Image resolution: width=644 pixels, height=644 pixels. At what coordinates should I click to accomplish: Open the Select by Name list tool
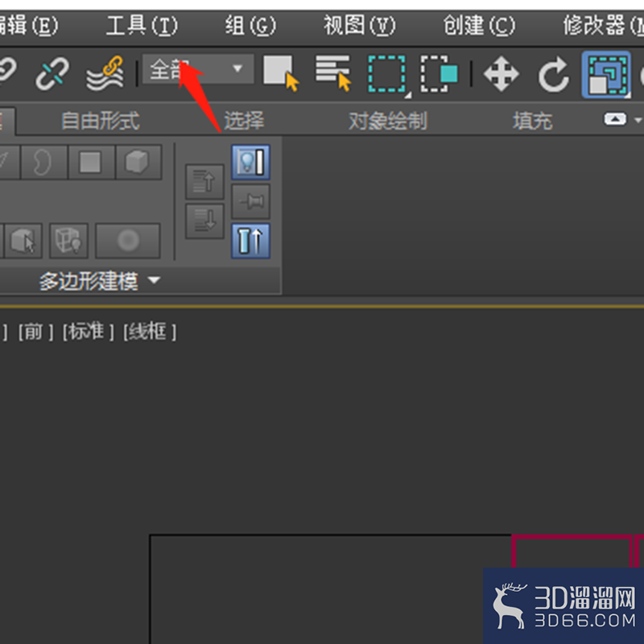(x=333, y=73)
